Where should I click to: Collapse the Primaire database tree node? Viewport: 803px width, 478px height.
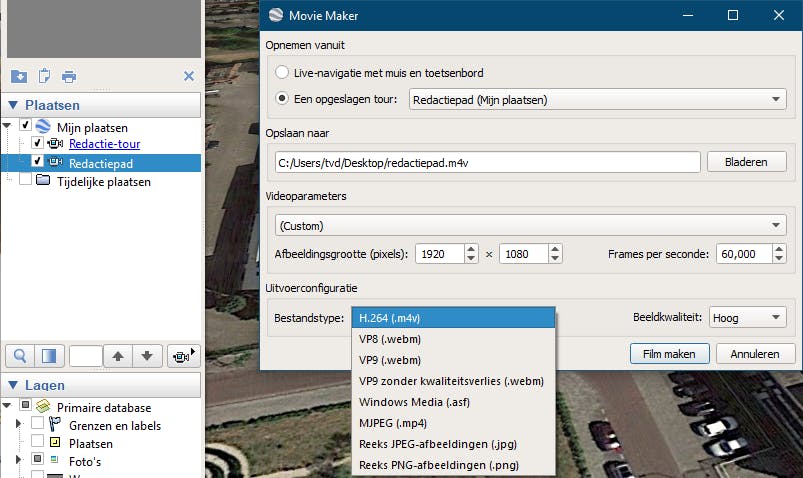click(x=7, y=406)
